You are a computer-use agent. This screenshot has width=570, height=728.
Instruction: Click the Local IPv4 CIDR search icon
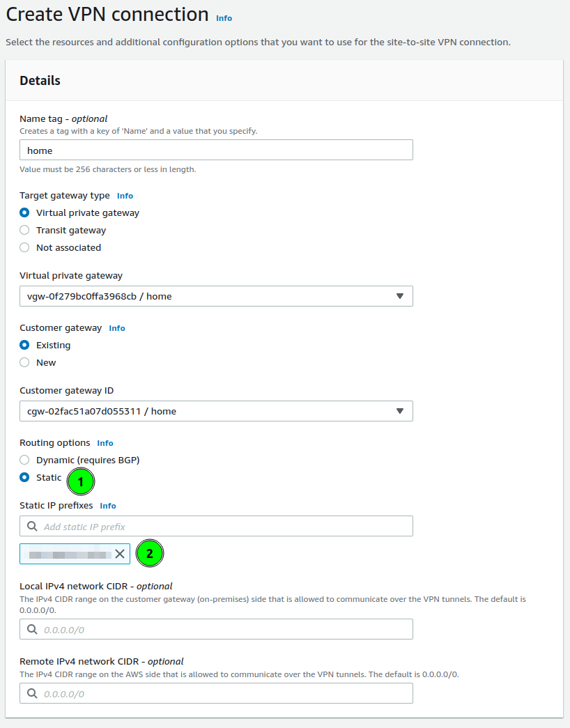pyautogui.click(x=32, y=629)
